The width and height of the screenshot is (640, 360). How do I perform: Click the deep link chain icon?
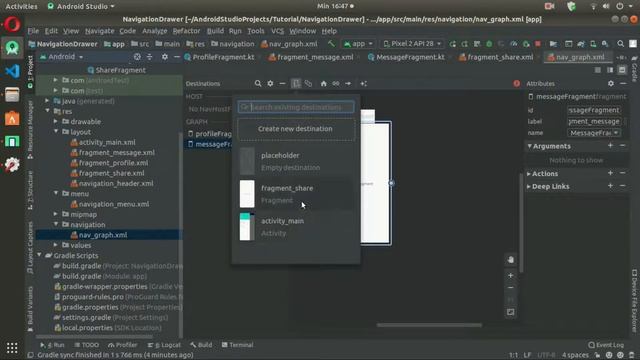(336, 84)
